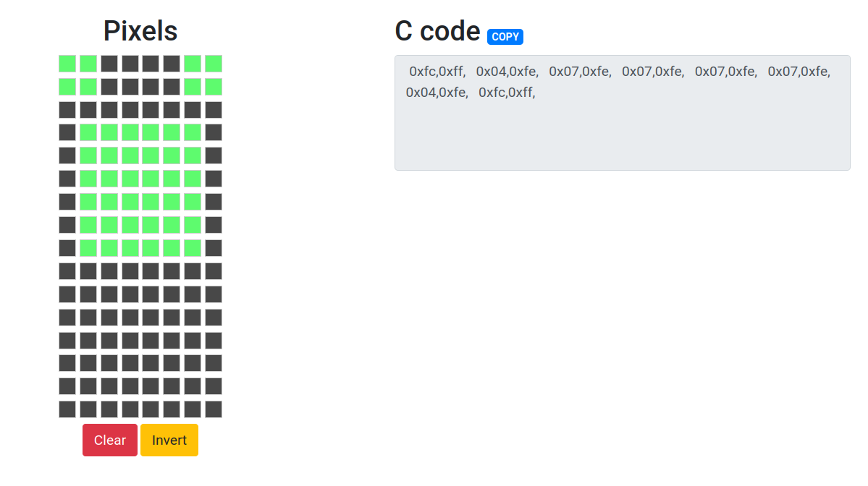Turn on first pixel in fourth row
Viewport: 868px width, 486px height.
pyautogui.click(x=67, y=132)
